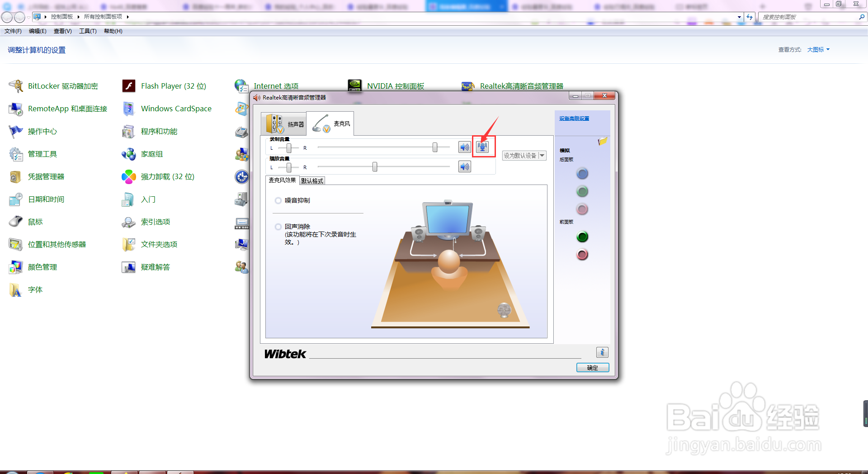868x474 pixels.
Task: Open 设备高级设置 link
Action: [x=574, y=118]
